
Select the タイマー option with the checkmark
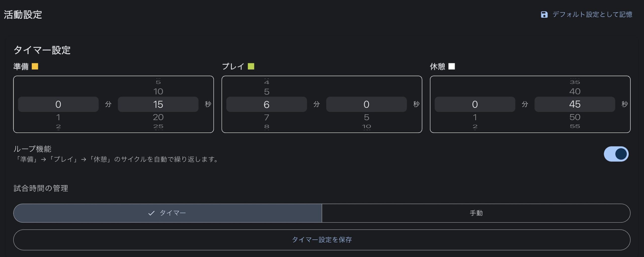click(168, 213)
